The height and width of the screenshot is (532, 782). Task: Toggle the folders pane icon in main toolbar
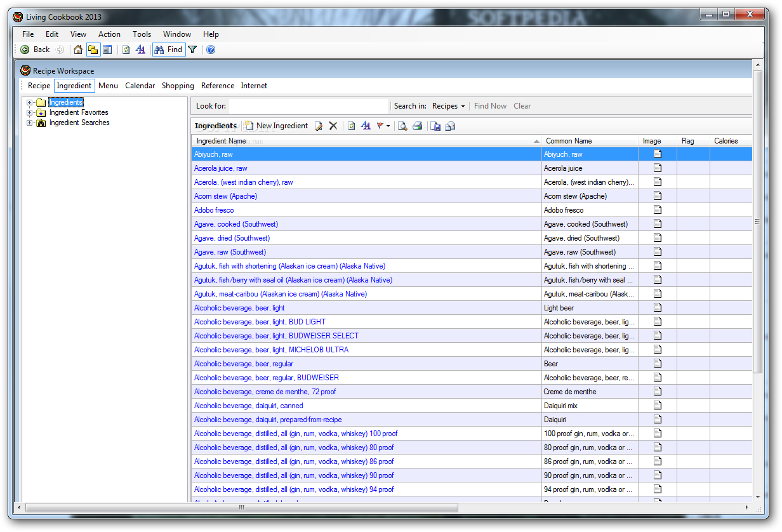click(93, 50)
